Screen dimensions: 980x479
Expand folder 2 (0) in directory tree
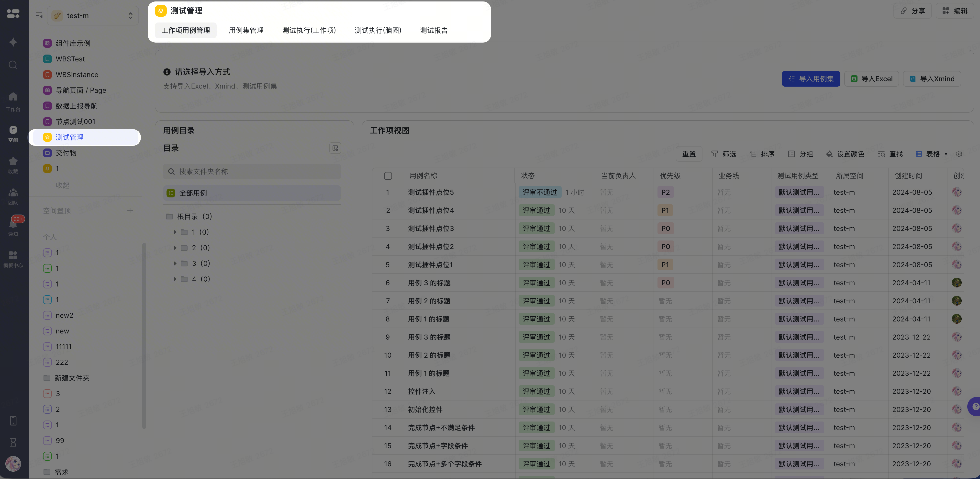pyautogui.click(x=175, y=248)
